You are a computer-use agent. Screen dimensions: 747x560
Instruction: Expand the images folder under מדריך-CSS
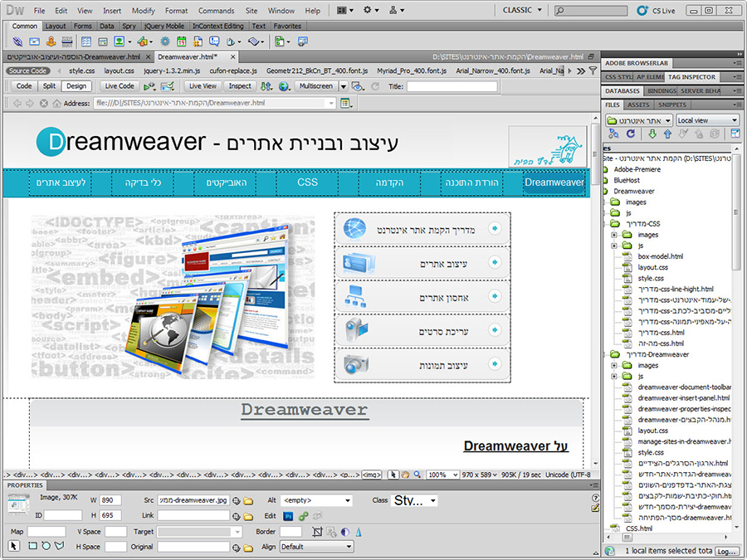tap(614, 235)
